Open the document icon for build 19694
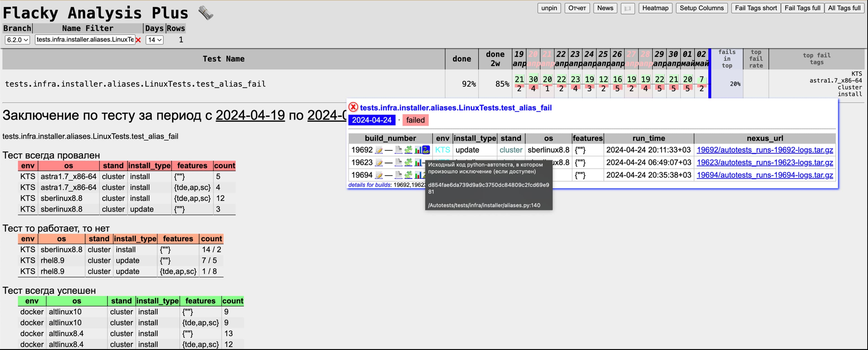Viewport: 868px width, 350px height. coord(398,175)
